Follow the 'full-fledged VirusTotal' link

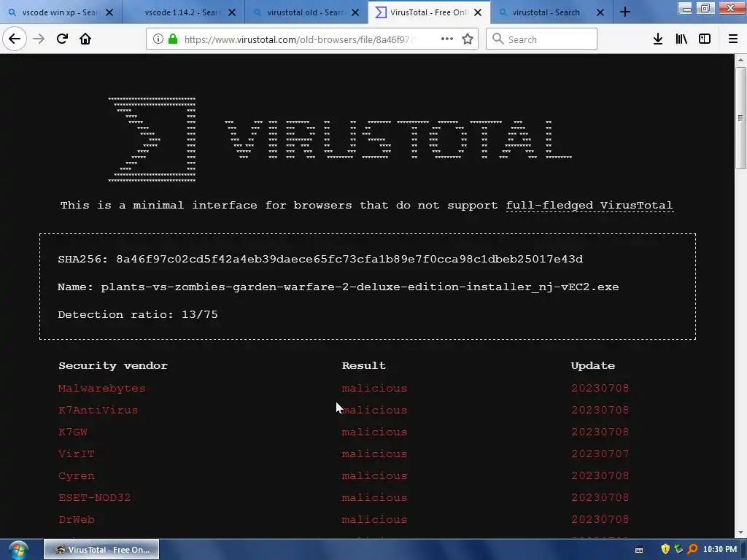coord(589,205)
